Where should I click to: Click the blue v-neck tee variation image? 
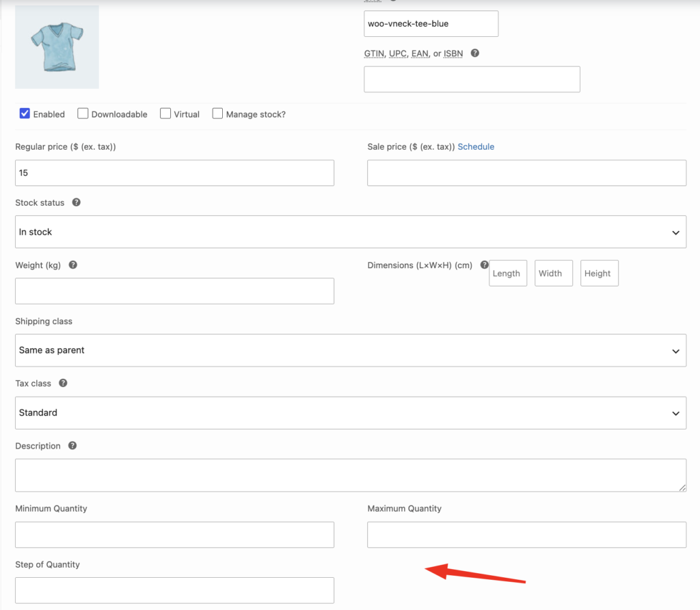click(57, 47)
